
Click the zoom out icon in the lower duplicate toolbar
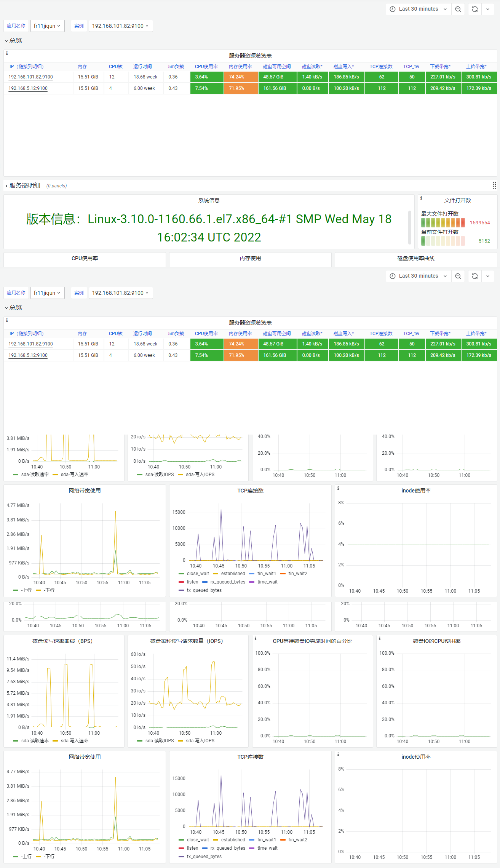coord(458,276)
